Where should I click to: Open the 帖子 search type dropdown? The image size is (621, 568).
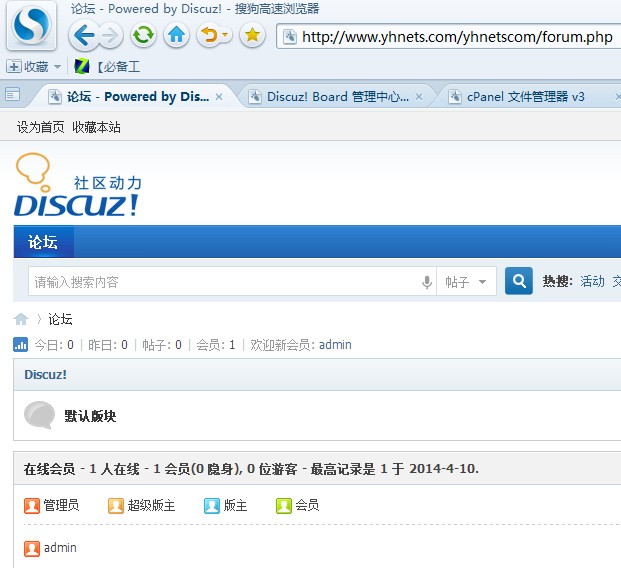click(466, 282)
